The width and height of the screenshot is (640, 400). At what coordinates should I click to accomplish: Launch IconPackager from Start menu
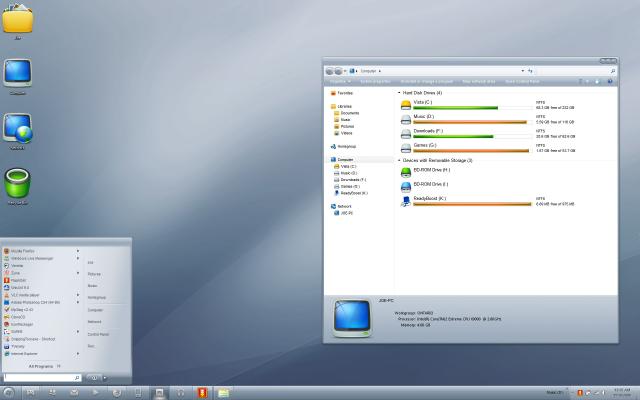click(x=18, y=324)
